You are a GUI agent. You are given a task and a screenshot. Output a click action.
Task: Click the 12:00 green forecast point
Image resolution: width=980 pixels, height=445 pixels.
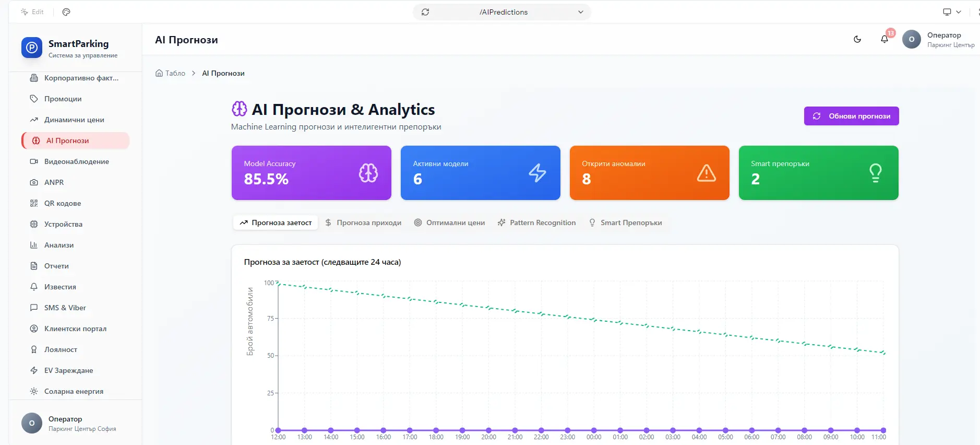pos(278,283)
